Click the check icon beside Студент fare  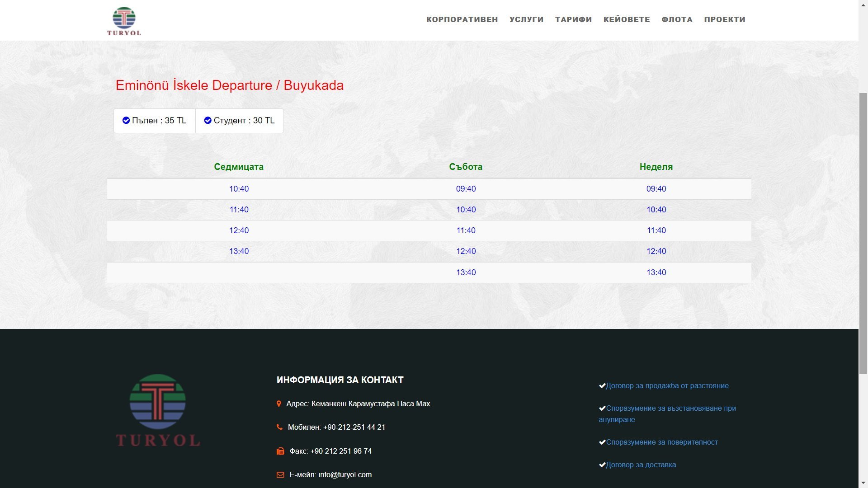click(208, 120)
